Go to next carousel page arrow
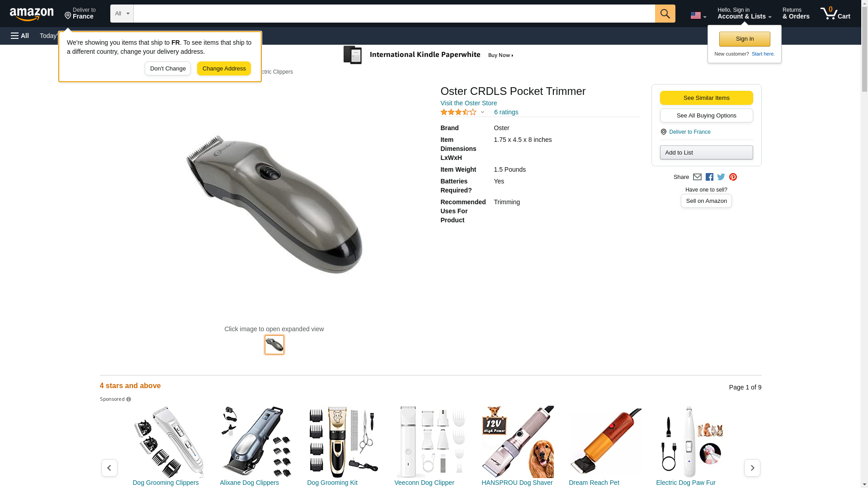This screenshot has height=488, width=868. pyautogui.click(x=752, y=468)
